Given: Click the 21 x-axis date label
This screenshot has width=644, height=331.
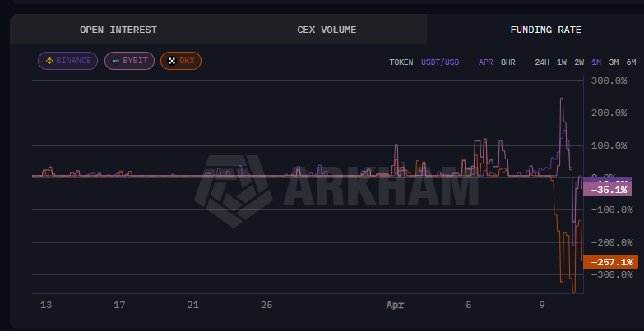Looking at the screenshot, I should 192,306.
